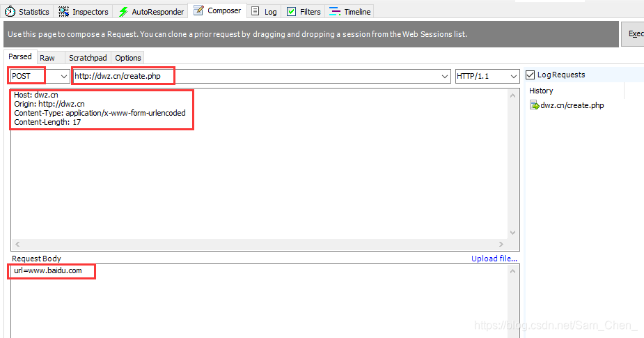Viewport: 644px width, 338px height.
Task: Click the history session icon beside dwz.cn/create.php
Action: coord(534,105)
